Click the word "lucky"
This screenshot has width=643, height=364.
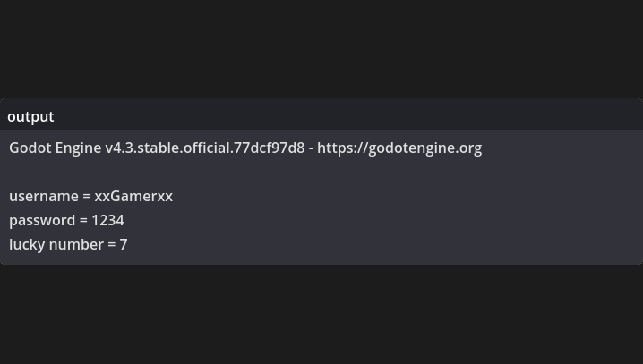click(27, 244)
